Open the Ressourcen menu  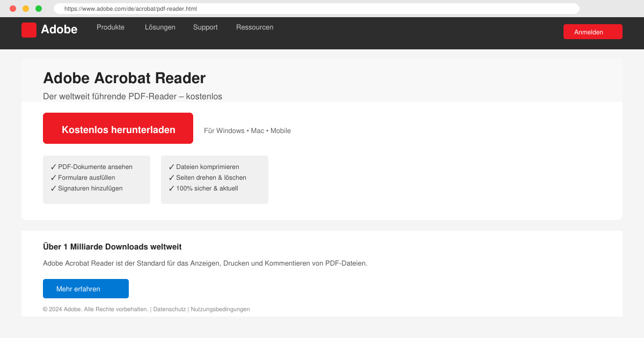click(x=255, y=27)
